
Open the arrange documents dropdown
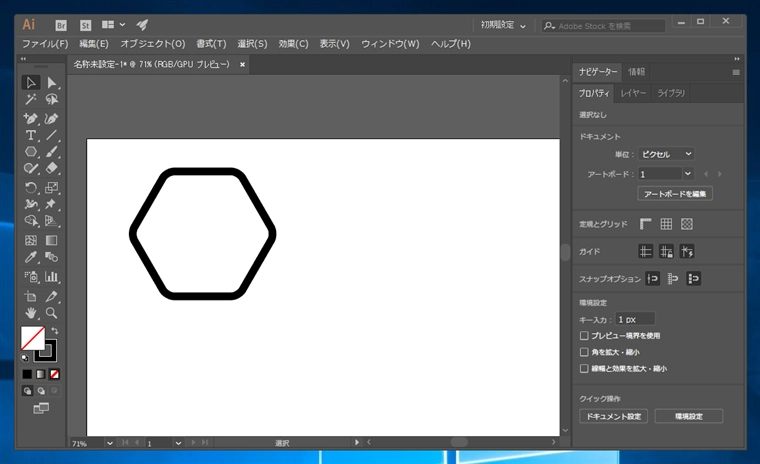click(113, 25)
